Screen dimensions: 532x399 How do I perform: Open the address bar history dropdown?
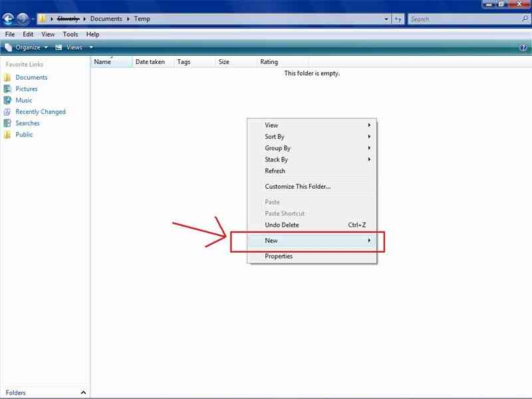386,19
